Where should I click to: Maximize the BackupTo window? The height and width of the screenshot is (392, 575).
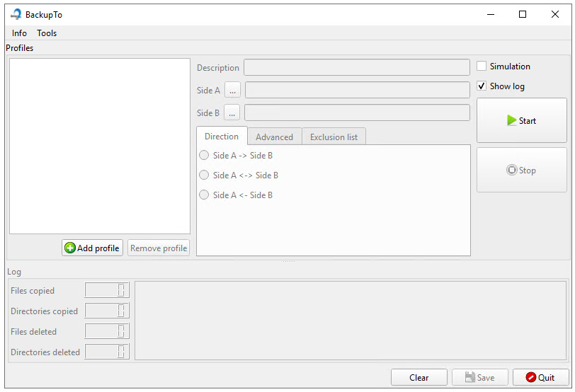pos(523,14)
